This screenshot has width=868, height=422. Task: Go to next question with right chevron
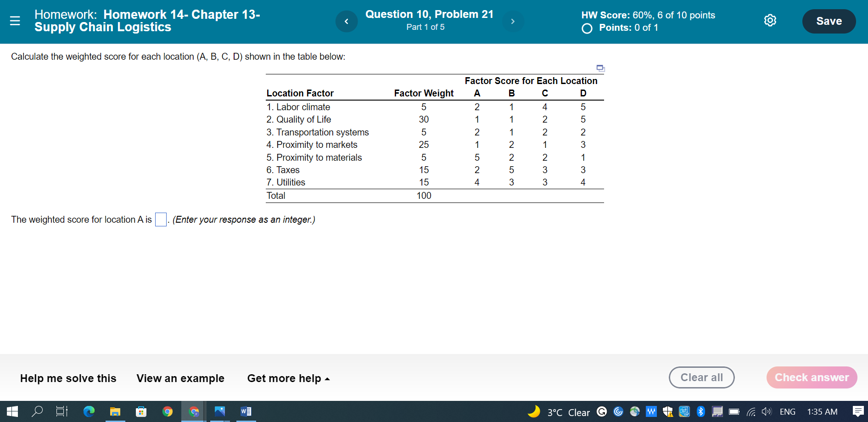tap(513, 21)
